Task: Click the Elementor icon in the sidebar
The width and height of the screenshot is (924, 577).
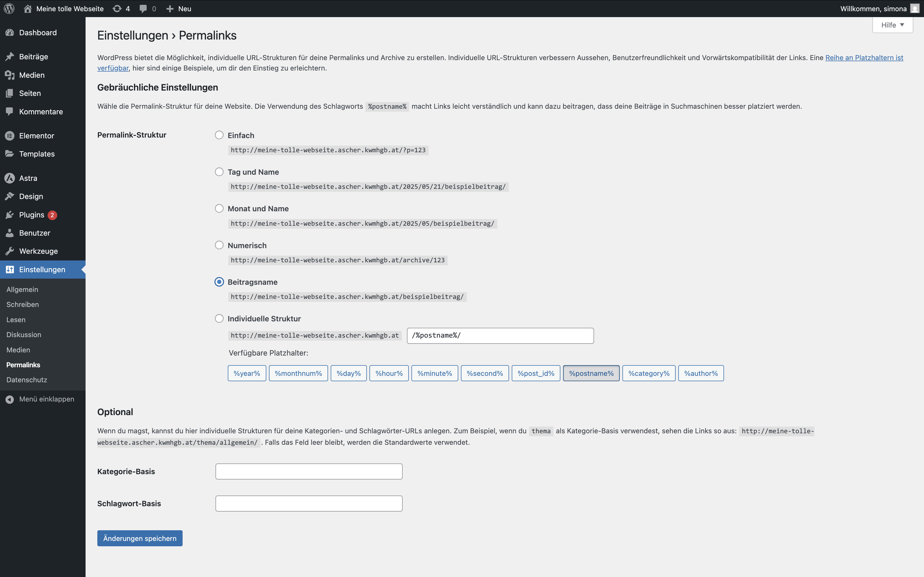Action: [x=10, y=136]
